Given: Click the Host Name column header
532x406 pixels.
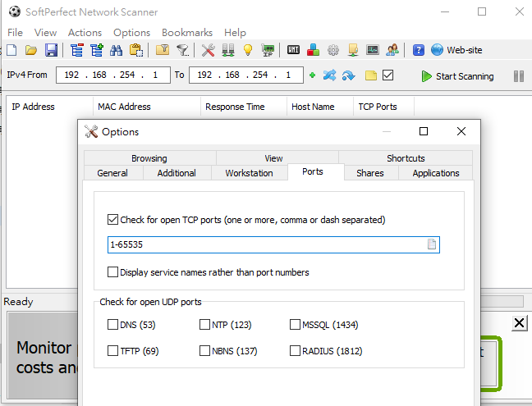Looking at the screenshot, I should click(x=320, y=107).
